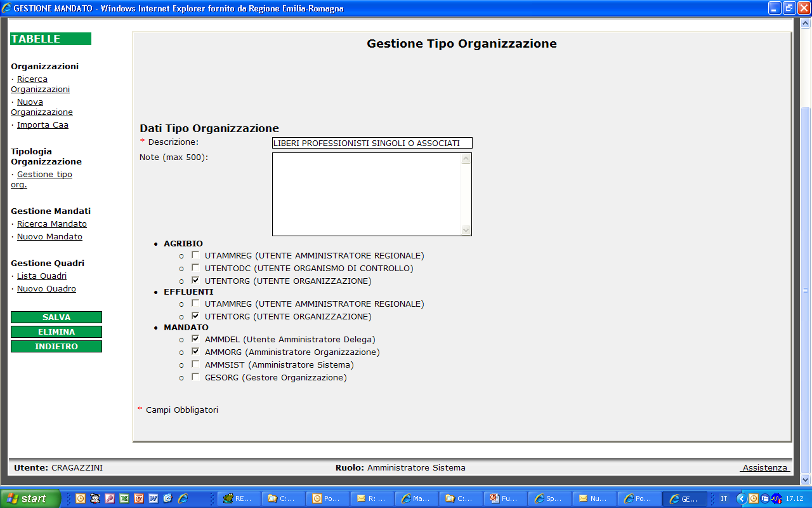The image size is (812, 508).
Task: Launch Internet Explorer from the quick launch bar
Action: click(183, 498)
